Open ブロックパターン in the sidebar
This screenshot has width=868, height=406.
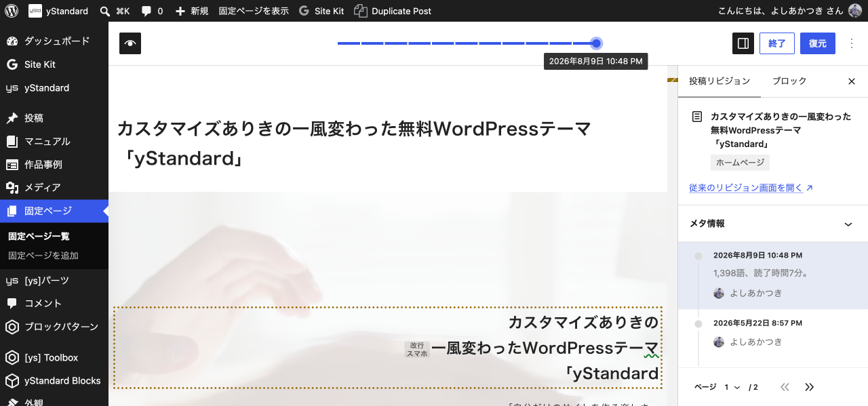[x=54, y=327]
